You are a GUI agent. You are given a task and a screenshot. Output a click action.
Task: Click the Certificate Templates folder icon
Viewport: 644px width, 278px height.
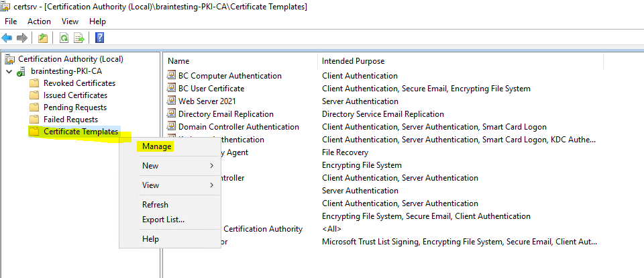[x=34, y=132]
